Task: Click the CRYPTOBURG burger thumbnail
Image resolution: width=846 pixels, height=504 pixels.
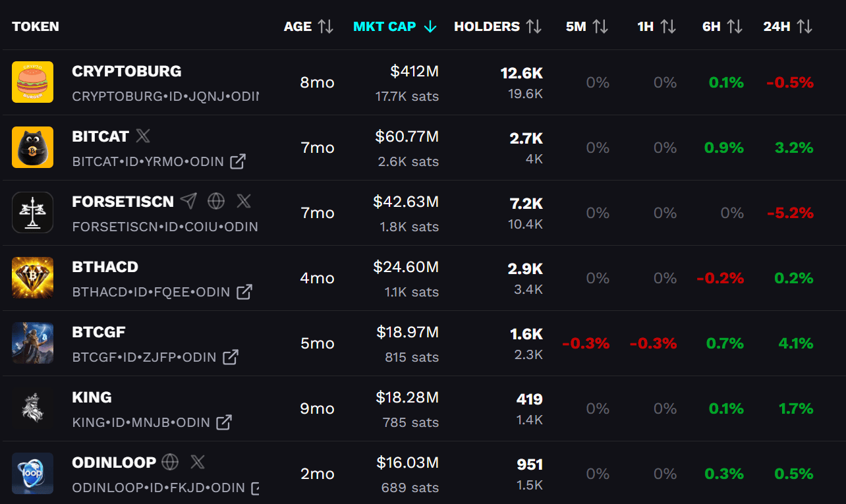Action: (x=32, y=82)
